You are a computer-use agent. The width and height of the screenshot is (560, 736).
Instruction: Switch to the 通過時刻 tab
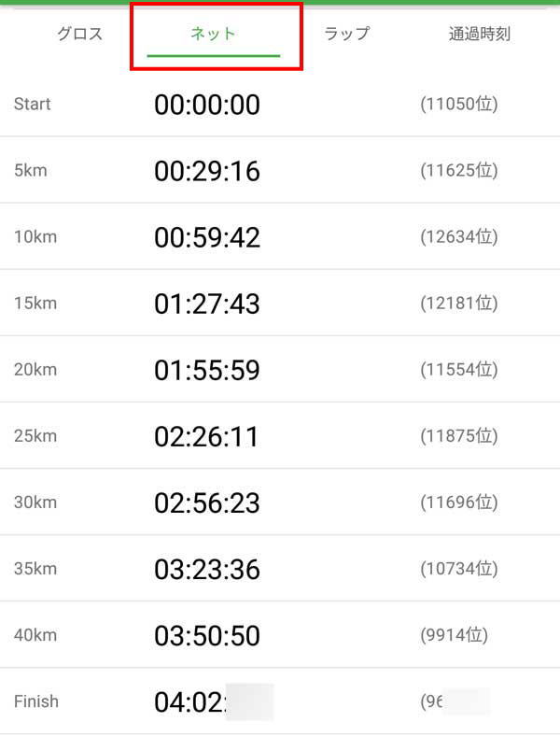coord(479,35)
